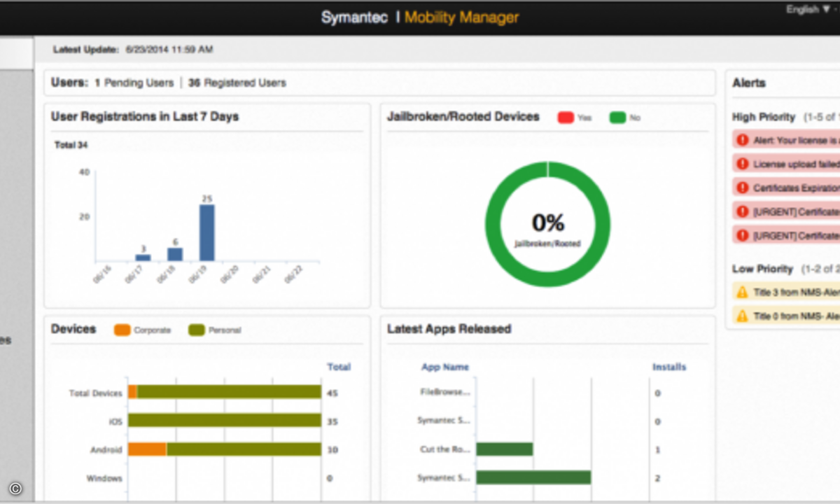The height and width of the screenshot is (504, 840).
Task: Click the 06/17 bar showing 3
Action: click(x=143, y=258)
